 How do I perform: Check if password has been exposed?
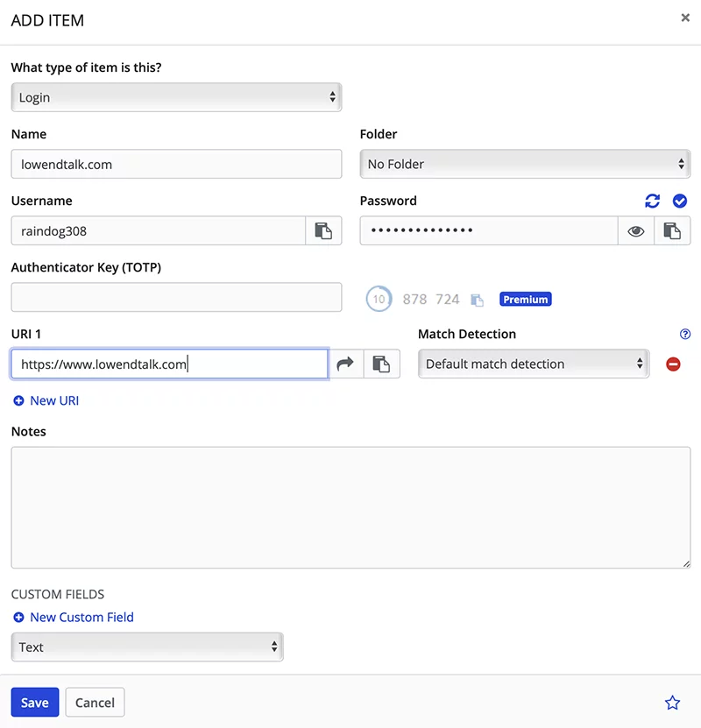680,201
